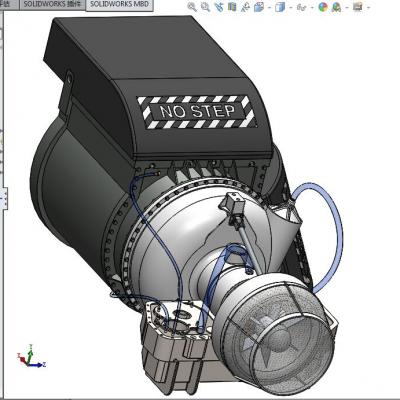
Task: Click the Hide/Show Items glasses icon
Action: click(x=302, y=7)
